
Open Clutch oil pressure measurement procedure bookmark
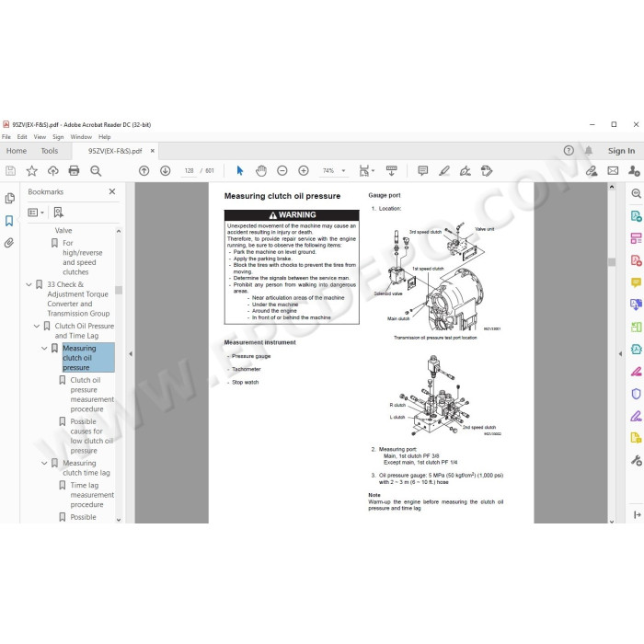pyautogui.click(x=92, y=395)
